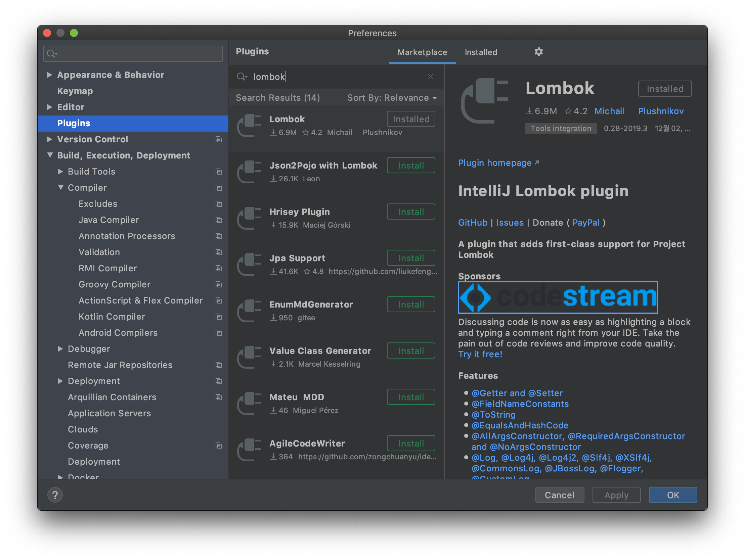The height and width of the screenshot is (560, 745).
Task: Click the help question mark button
Action: (55, 495)
